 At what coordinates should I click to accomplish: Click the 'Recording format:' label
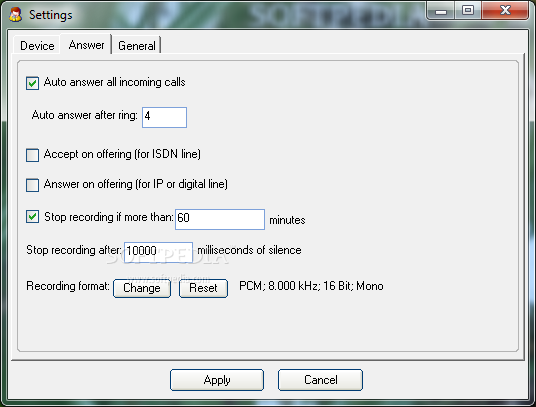coord(68,286)
